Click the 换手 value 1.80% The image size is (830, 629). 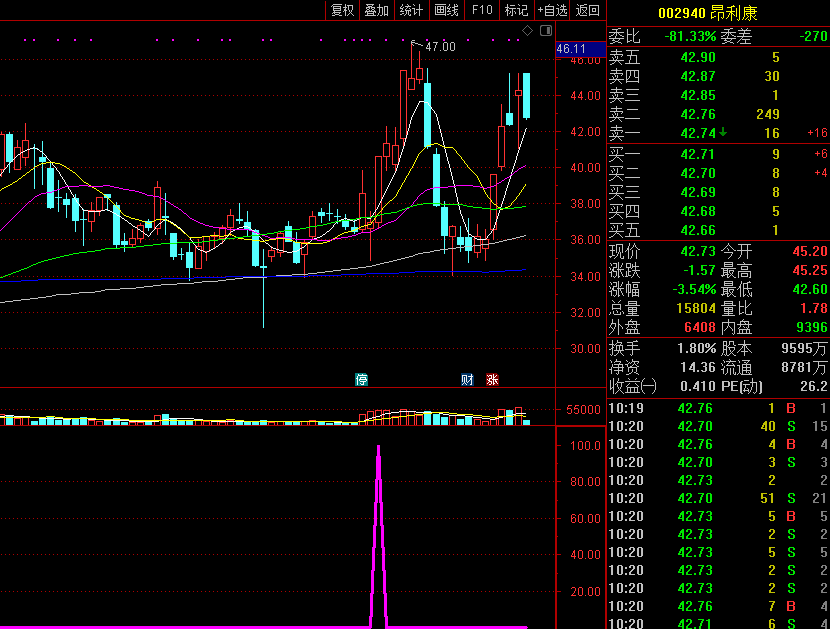[x=697, y=348]
